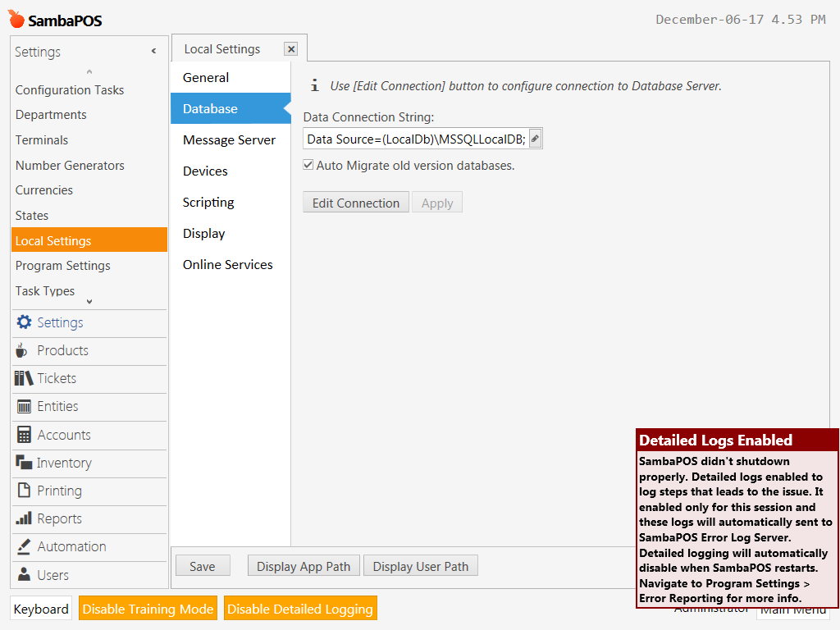The height and width of the screenshot is (630, 840).
Task: Click the SambaPOS apple logo
Action: [16, 19]
